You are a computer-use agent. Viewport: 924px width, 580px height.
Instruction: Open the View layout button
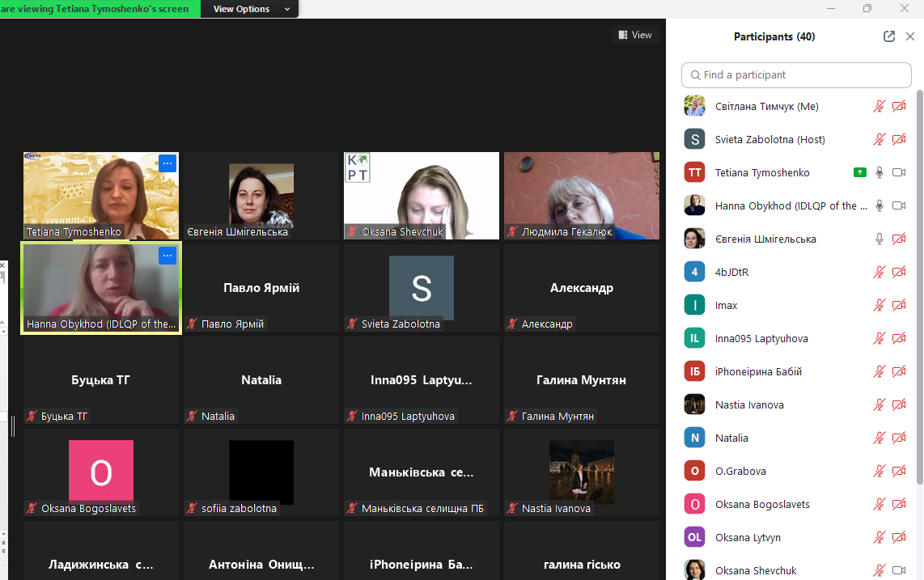[x=635, y=35]
